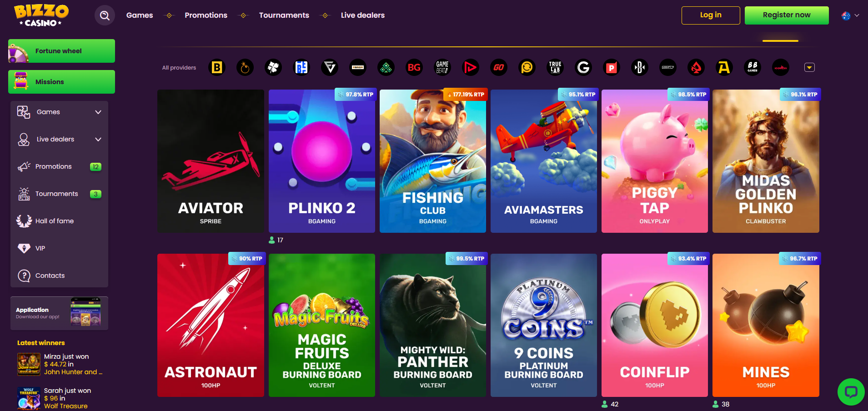Image resolution: width=868 pixels, height=411 pixels.
Task: Select the True Lab provider icon
Action: click(x=555, y=67)
